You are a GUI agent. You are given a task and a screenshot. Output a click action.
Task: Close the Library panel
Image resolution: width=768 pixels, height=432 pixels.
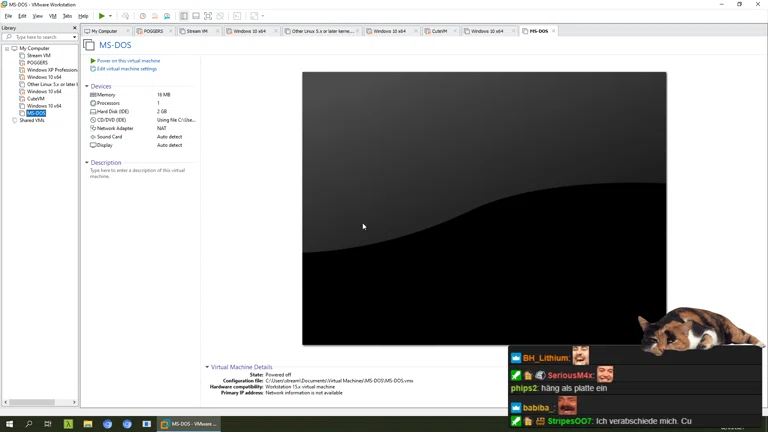[x=74, y=28]
